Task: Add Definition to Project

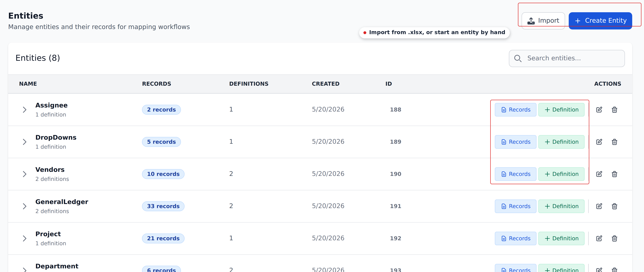Action: click(561, 238)
